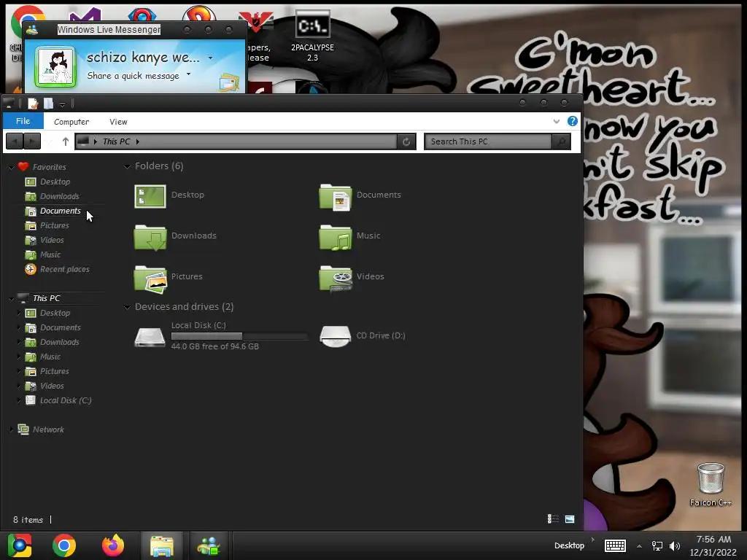Image resolution: width=747 pixels, height=560 pixels.
Task: Open the quick access toolbar customize dropdown
Action: point(63,104)
